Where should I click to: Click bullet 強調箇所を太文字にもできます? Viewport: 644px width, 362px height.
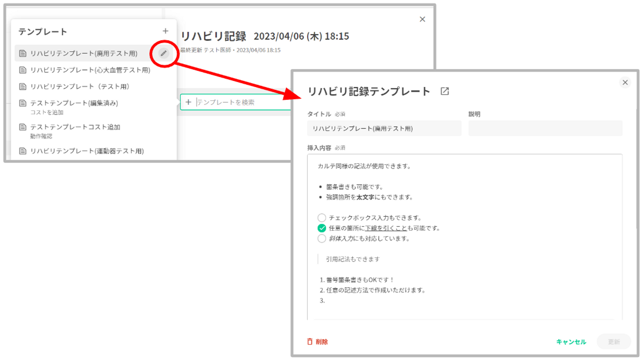pos(370,197)
